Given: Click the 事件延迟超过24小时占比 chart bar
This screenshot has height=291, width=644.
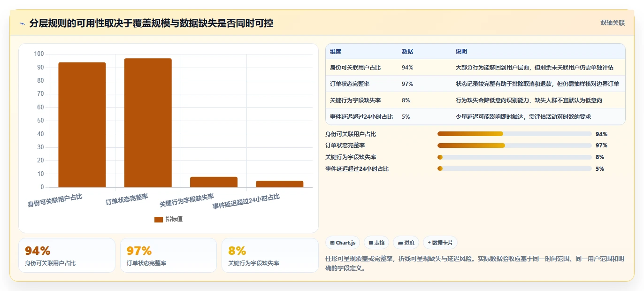Looking at the screenshot, I should pos(279,184).
